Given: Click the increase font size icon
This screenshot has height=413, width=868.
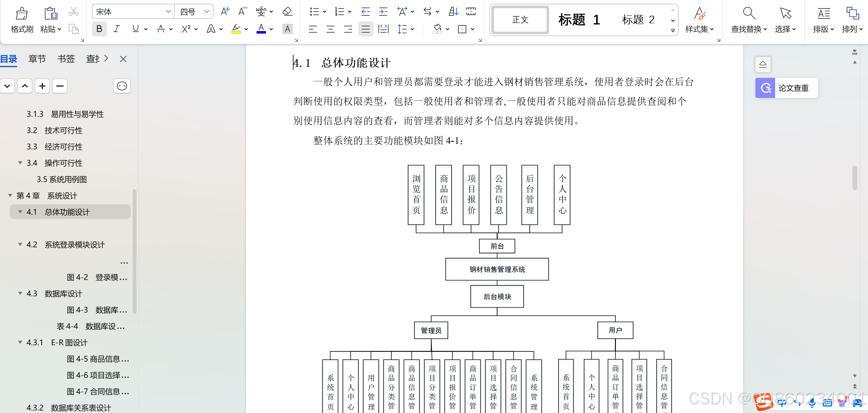Looking at the screenshot, I should point(225,12).
